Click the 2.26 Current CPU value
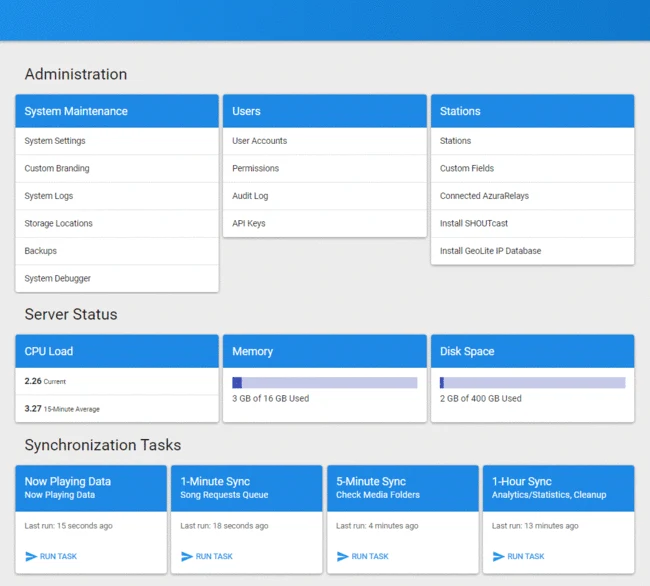 (x=45, y=381)
